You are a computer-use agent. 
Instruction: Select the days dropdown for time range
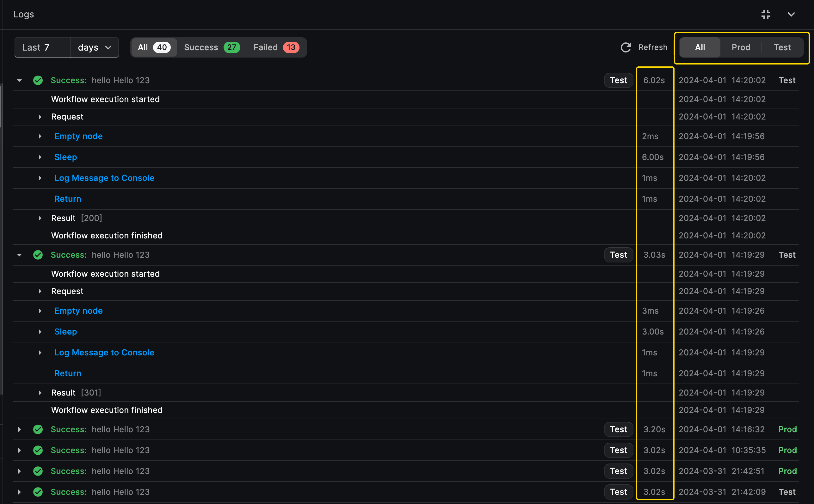tap(95, 47)
